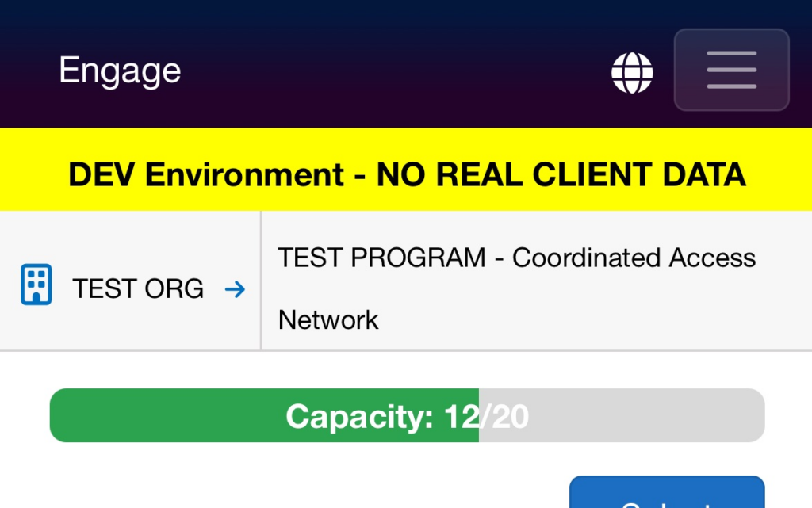Click the TEST PROGRAM words

coord(381,258)
